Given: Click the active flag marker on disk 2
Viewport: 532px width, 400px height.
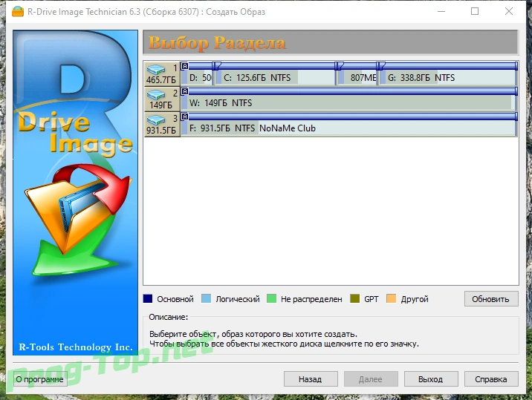Looking at the screenshot, I should pyautogui.click(x=184, y=91).
